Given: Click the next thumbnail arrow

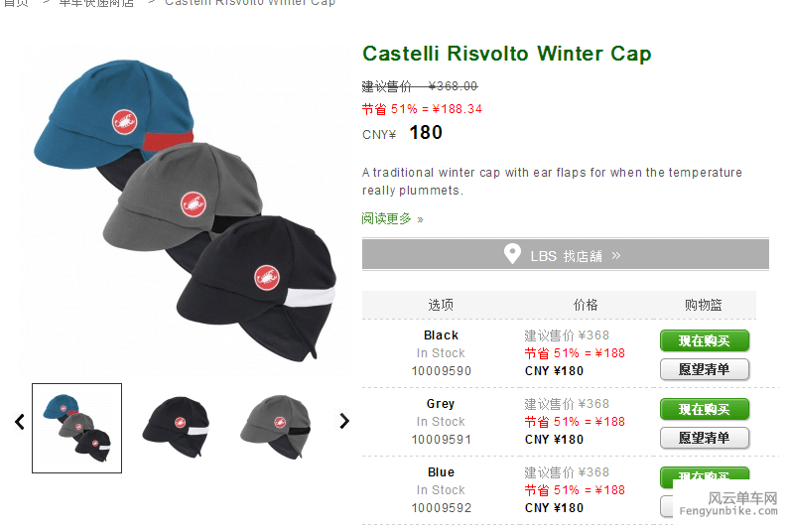Looking at the screenshot, I should pos(343,421).
